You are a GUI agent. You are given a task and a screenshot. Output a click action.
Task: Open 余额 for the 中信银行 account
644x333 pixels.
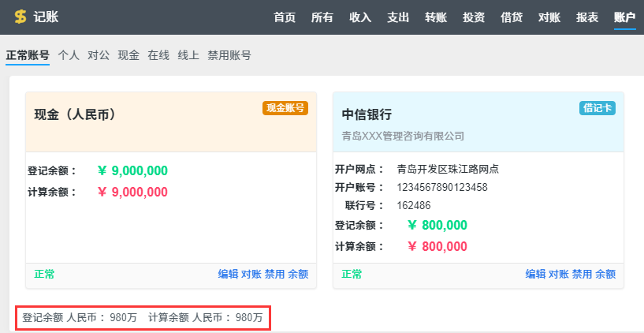[605, 274]
